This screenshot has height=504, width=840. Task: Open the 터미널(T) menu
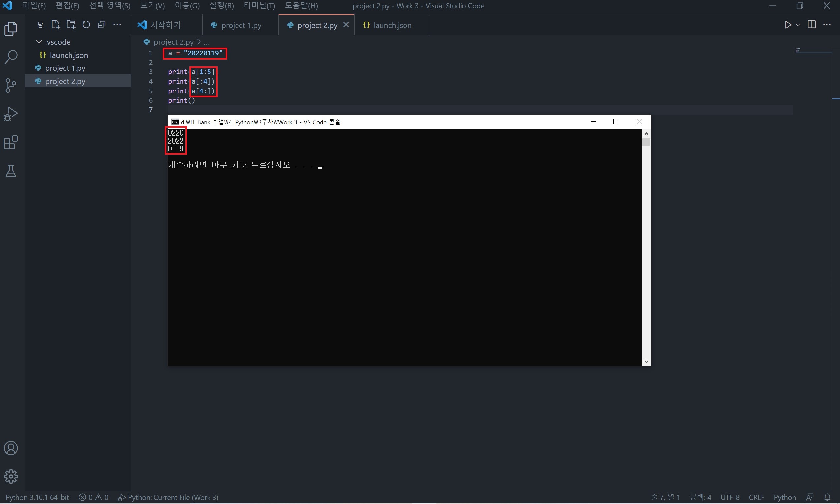259,6
